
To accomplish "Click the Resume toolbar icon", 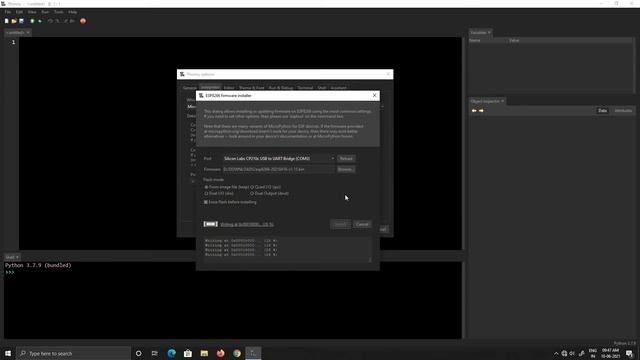I will pyautogui.click(x=72, y=21).
